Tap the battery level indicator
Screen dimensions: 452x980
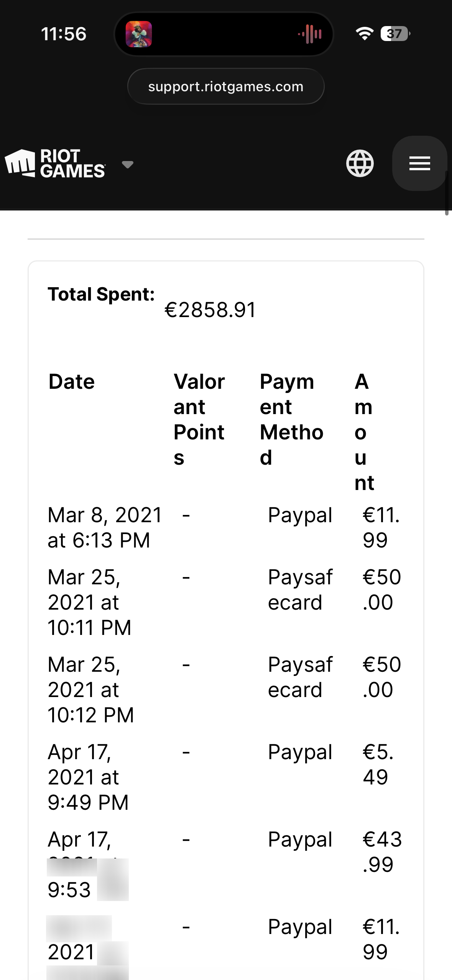point(395,34)
